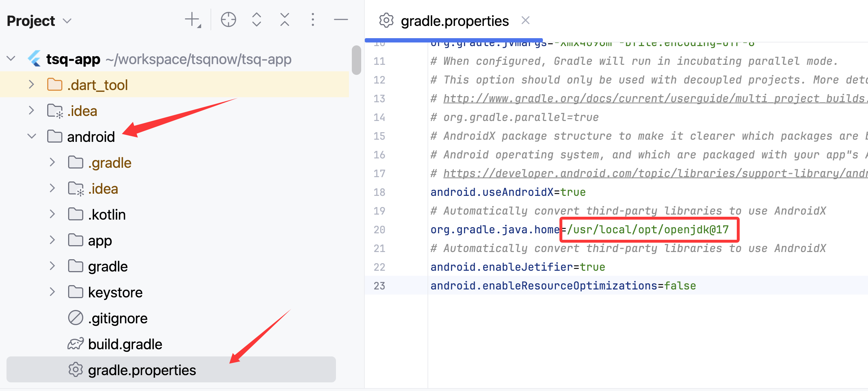
Task: Select the gradle.properties editor tab
Action: (454, 21)
